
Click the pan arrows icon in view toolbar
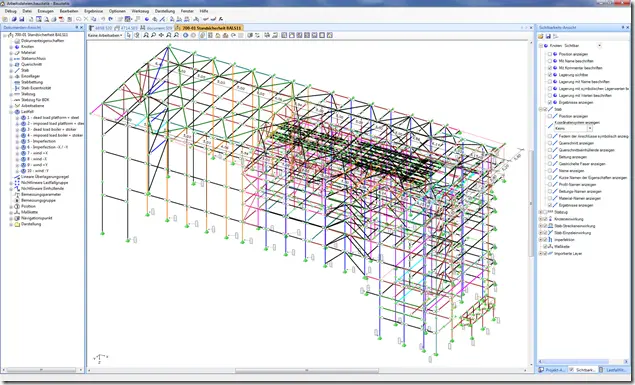pos(161,35)
